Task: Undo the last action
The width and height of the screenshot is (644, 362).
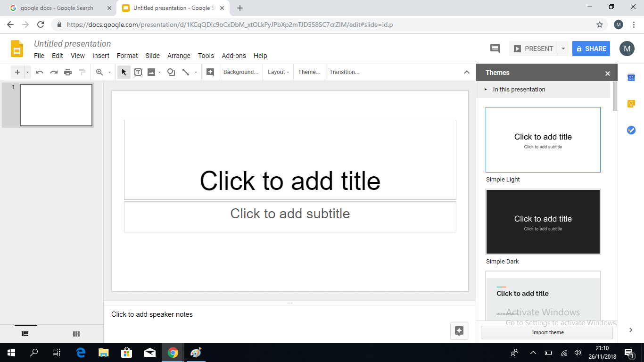Action: (x=39, y=72)
